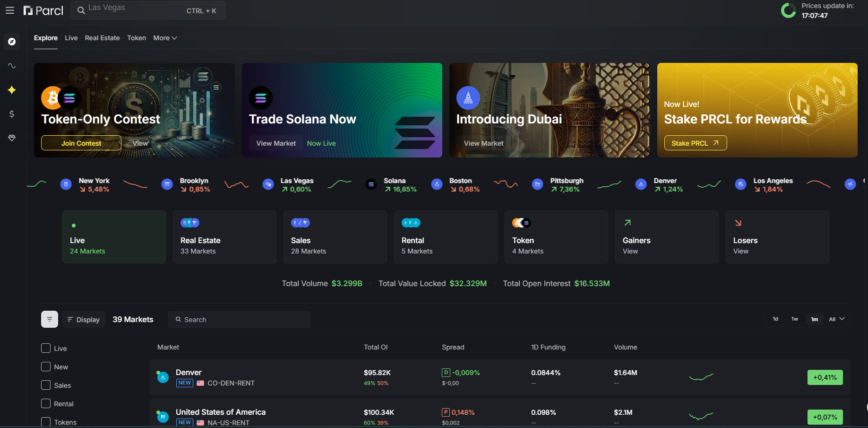Click View Market on Introducing Dubai banner
The image size is (868, 428).
[484, 143]
